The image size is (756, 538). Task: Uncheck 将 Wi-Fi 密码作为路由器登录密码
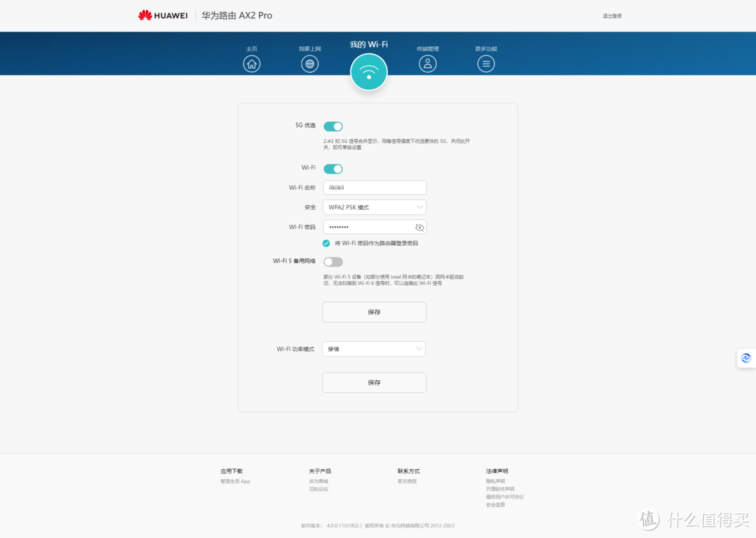[x=326, y=243]
